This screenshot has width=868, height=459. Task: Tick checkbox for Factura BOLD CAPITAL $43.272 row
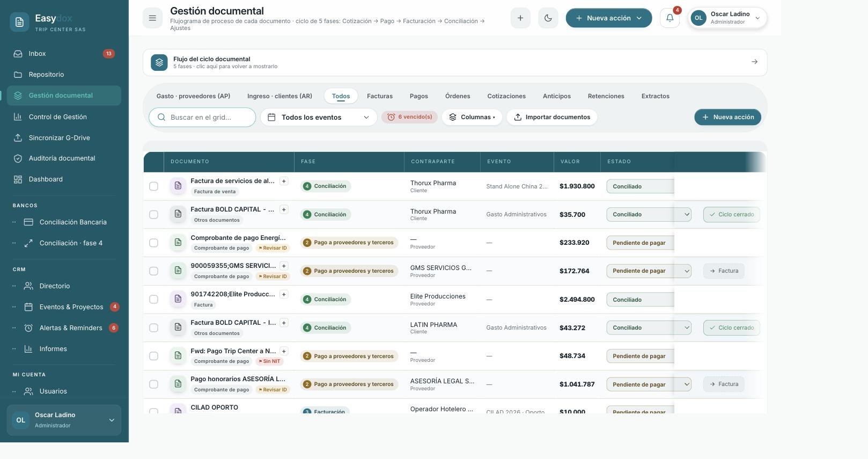click(153, 327)
